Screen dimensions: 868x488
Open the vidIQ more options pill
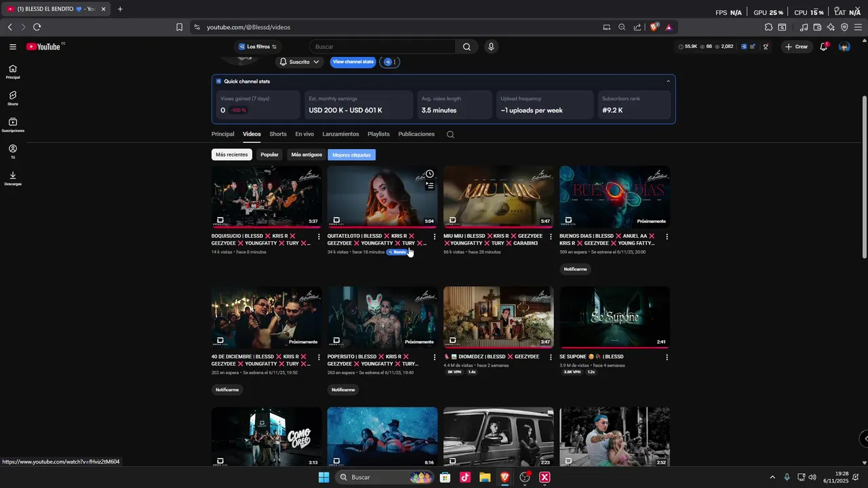point(390,62)
